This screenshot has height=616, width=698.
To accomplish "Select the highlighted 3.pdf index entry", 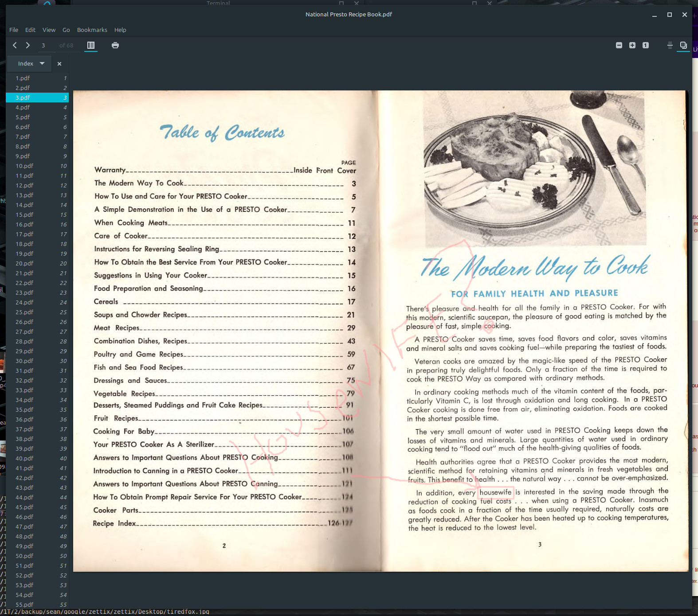I will pyautogui.click(x=37, y=98).
